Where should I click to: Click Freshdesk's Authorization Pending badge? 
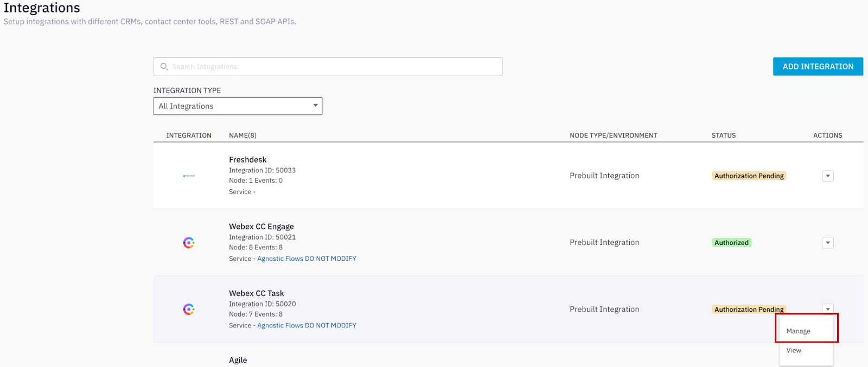(x=749, y=176)
